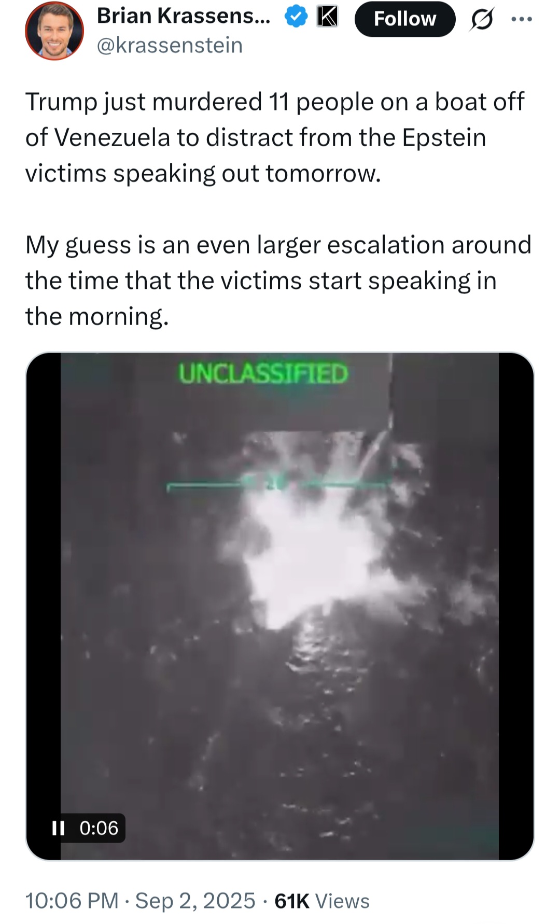
Task: Click the tweet text starting 'Trump just murdered'
Action: 275,137
